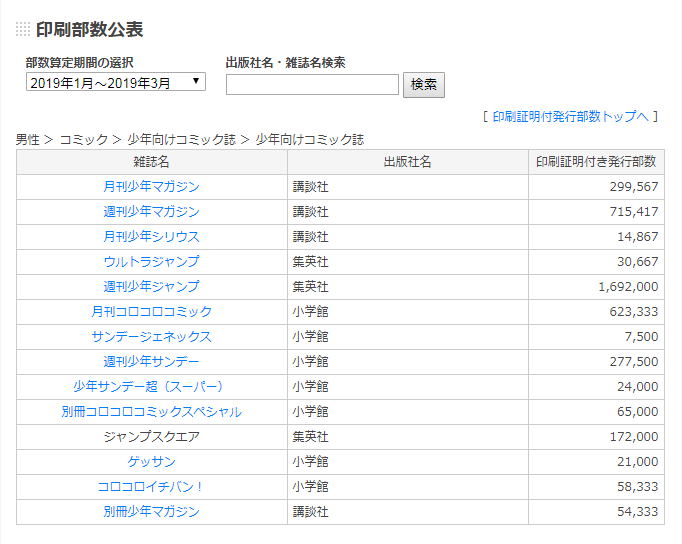The image size is (682, 544).
Task: Open the ゲッサン link
Action: [x=151, y=462]
